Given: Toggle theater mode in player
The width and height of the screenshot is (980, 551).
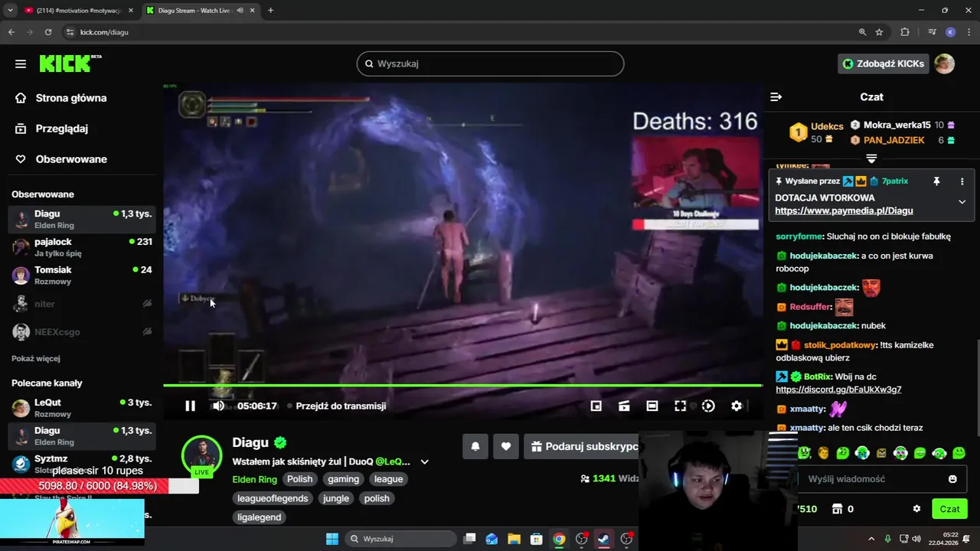Looking at the screenshot, I should coord(652,406).
